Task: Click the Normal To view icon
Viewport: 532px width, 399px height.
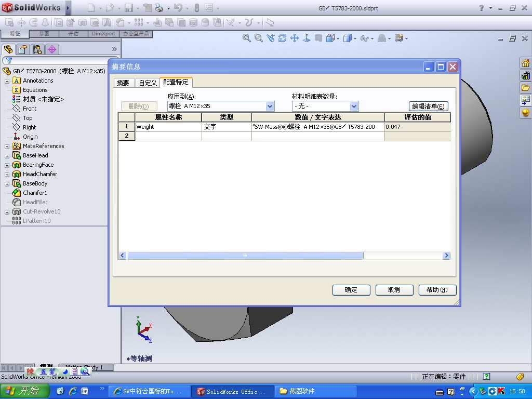Action: pyautogui.click(x=307, y=38)
